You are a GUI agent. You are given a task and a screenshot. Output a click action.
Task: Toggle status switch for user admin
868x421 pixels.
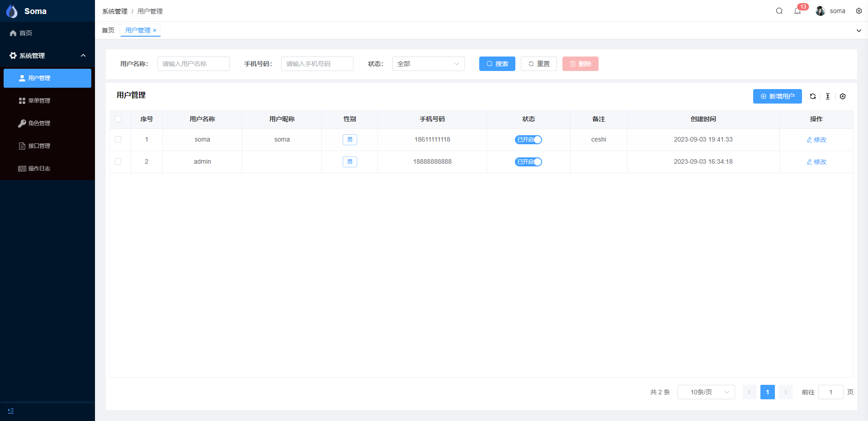click(528, 162)
